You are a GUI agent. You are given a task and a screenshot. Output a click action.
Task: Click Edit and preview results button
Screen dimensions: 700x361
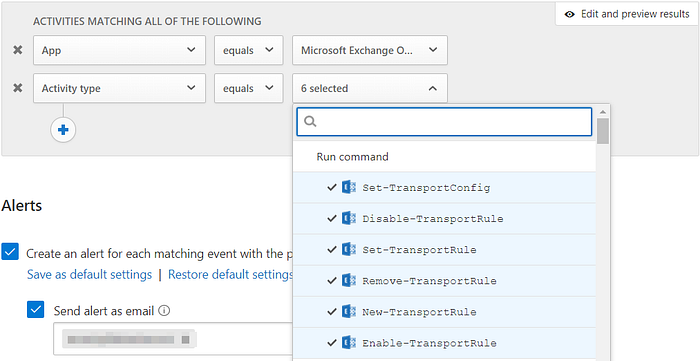click(x=627, y=14)
